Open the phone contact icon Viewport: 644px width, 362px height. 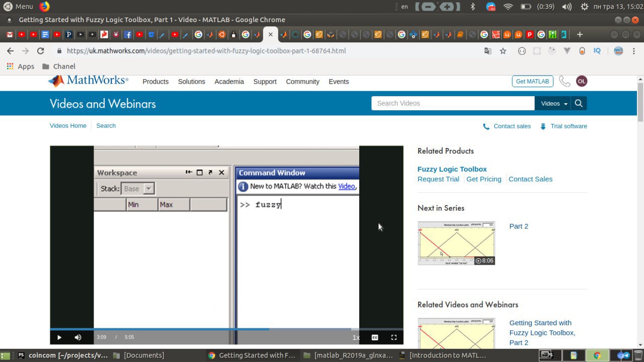[565, 82]
